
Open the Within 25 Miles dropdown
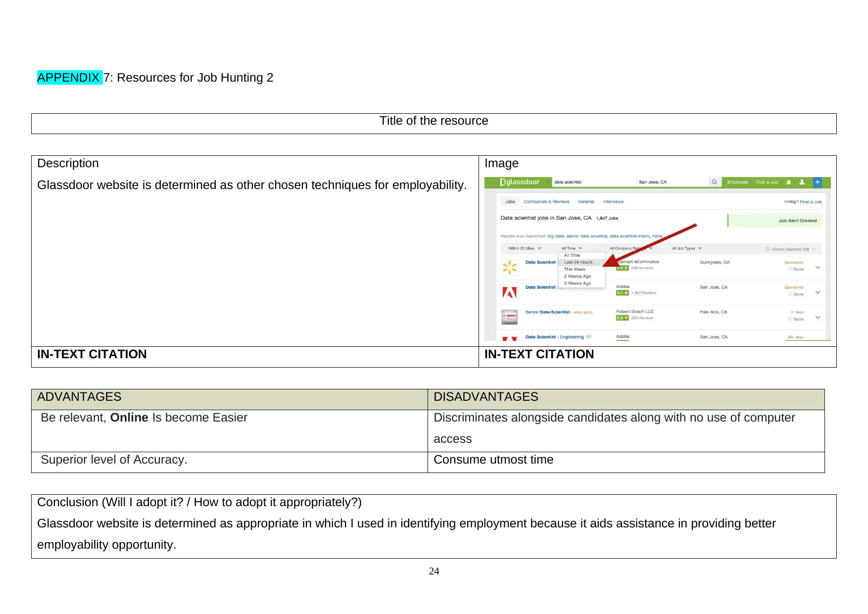(x=525, y=248)
